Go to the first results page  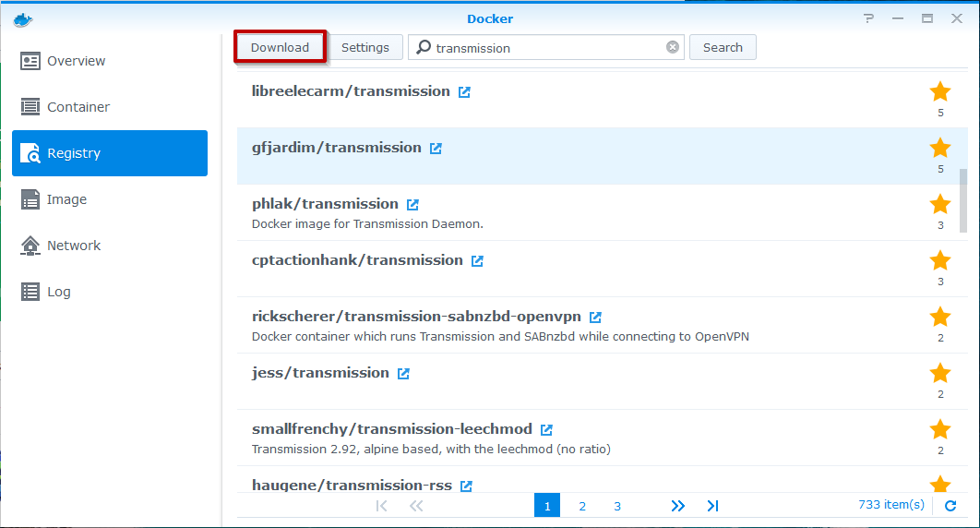coord(381,506)
